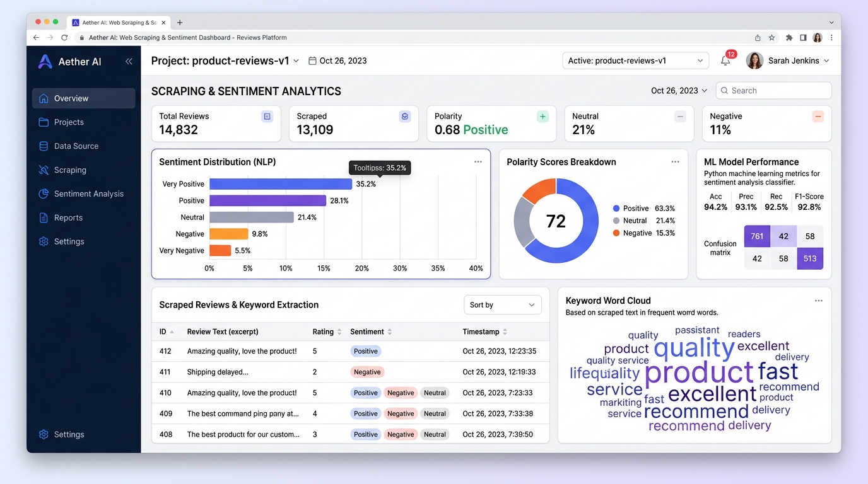Open Sentiment Distribution panel options menu
This screenshot has width=868, height=484.
tap(478, 162)
